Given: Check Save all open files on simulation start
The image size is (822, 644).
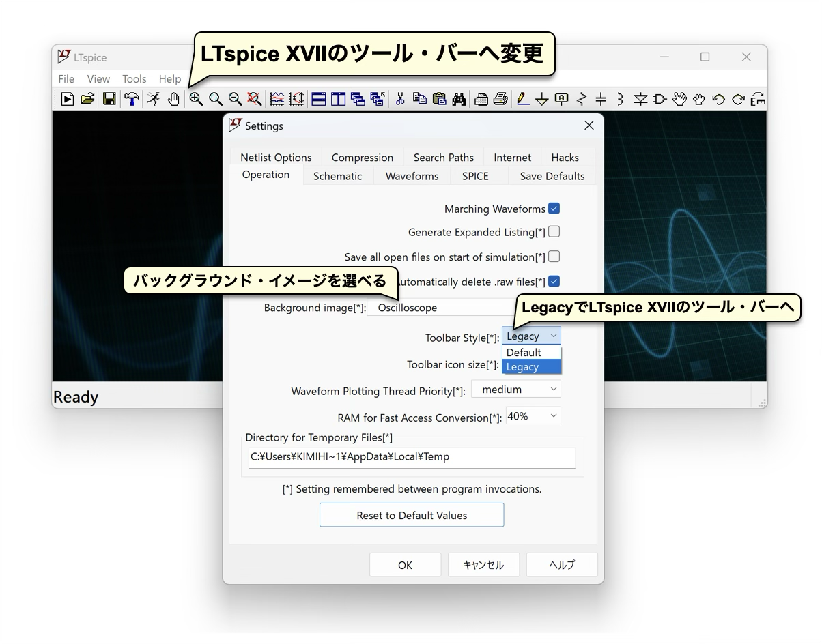Looking at the screenshot, I should click(x=554, y=257).
